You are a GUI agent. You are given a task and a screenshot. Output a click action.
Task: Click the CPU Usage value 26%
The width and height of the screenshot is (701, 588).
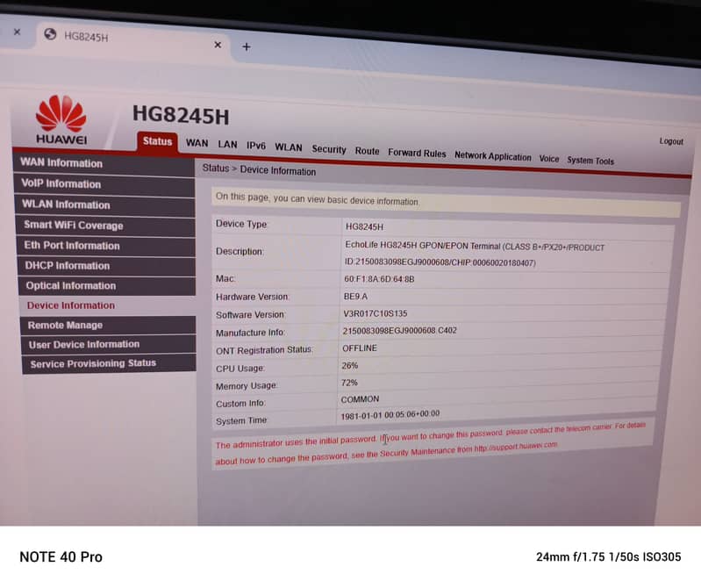(x=349, y=365)
